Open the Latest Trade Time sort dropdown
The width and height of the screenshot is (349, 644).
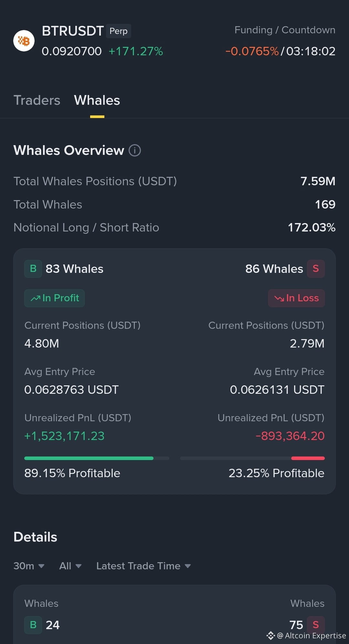pyautogui.click(x=143, y=566)
